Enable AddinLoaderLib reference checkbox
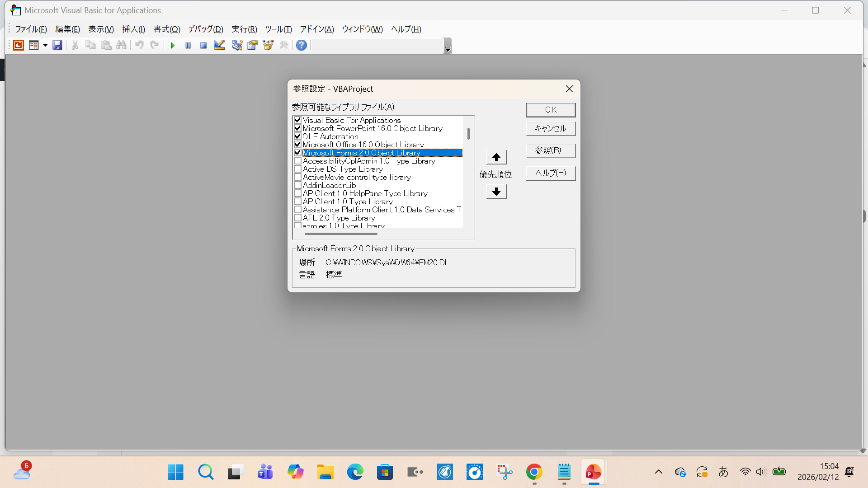The width and height of the screenshot is (868, 488). click(297, 185)
